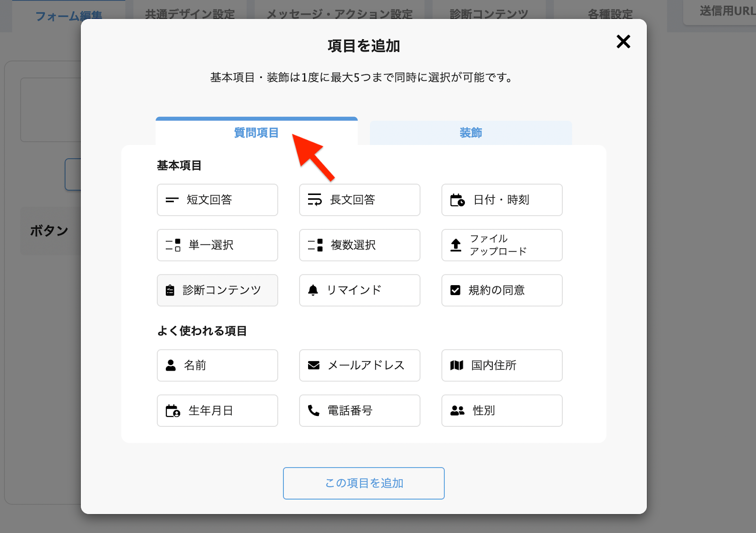756x533 pixels.
Task: Add the 名前 field item
Action: point(217,365)
